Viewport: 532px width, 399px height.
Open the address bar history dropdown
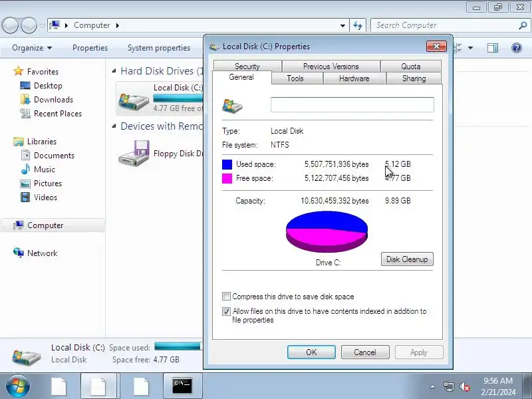pyautogui.click(x=342, y=25)
